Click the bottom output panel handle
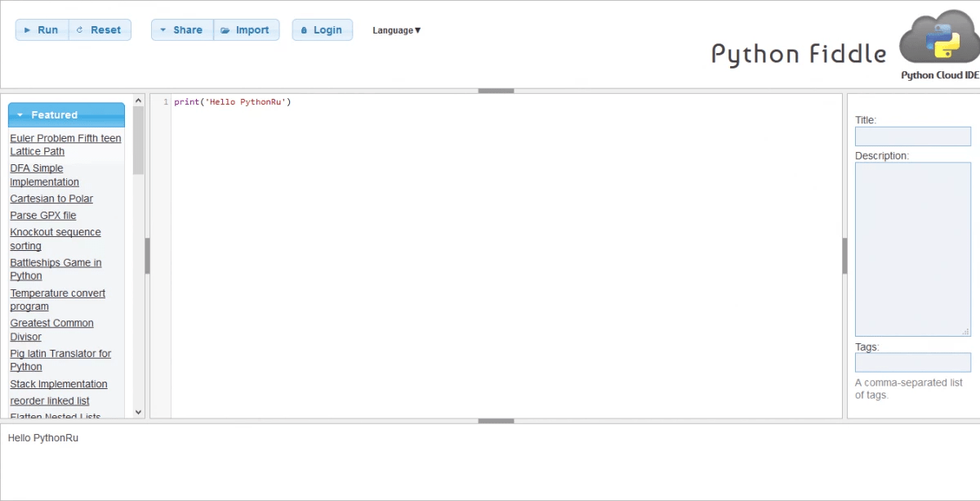Viewport: 980px width, 501px height. point(496,421)
